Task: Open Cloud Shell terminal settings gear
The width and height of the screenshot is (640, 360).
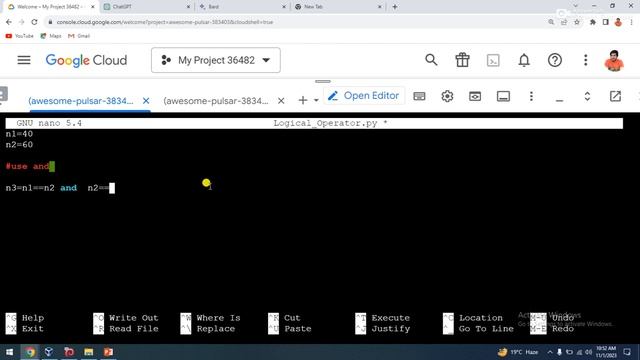Action: (447, 96)
